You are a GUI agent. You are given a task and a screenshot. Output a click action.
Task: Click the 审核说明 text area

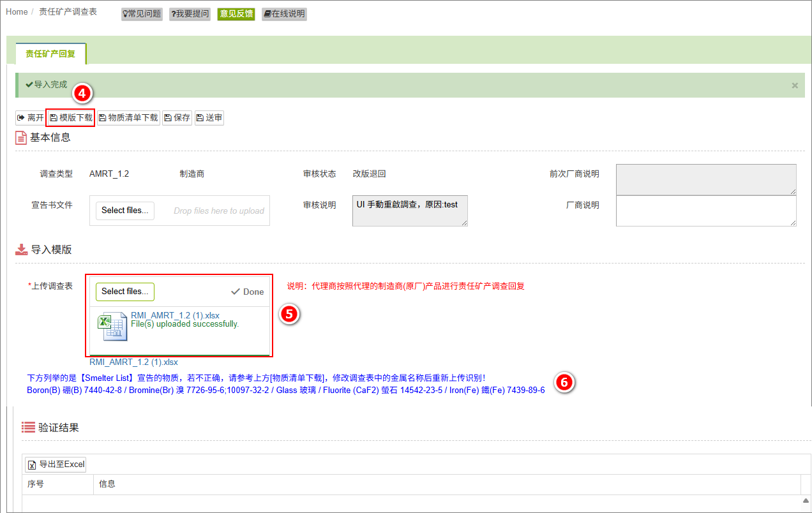[410, 211]
